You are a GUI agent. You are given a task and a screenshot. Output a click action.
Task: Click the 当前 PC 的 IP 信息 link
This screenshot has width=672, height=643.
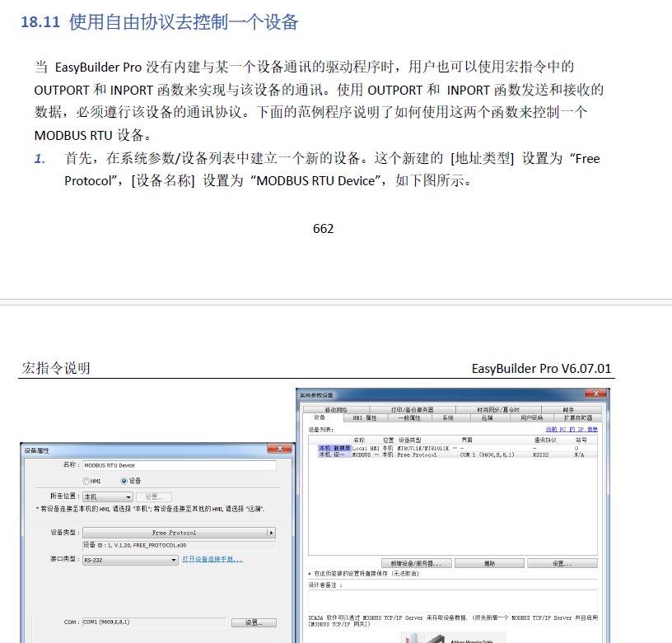pyautogui.click(x=571, y=429)
